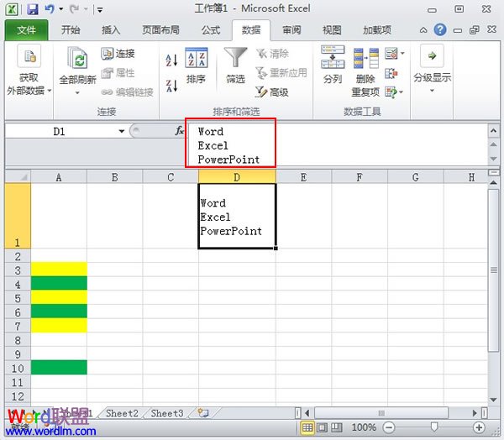Toggle the 筛选 filter funnel
The image size is (504, 440).
click(235, 65)
